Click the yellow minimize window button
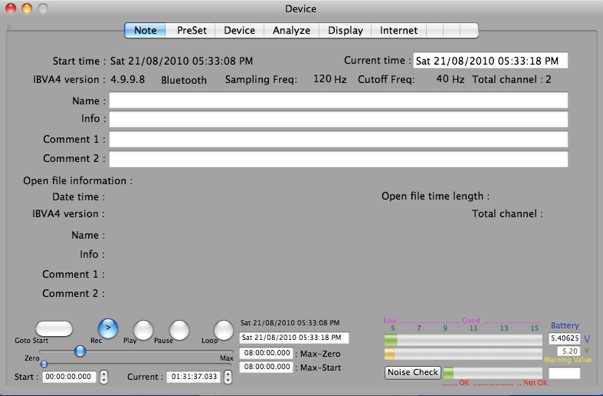The height and width of the screenshot is (396, 603). (x=27, y=8)
